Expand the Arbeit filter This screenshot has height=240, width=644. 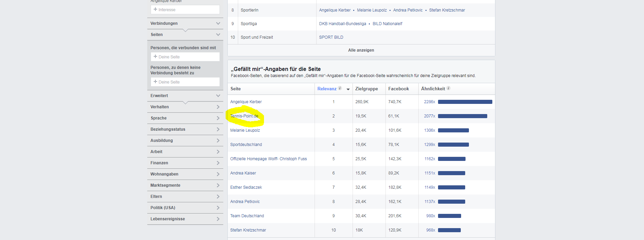pos(185,152)
